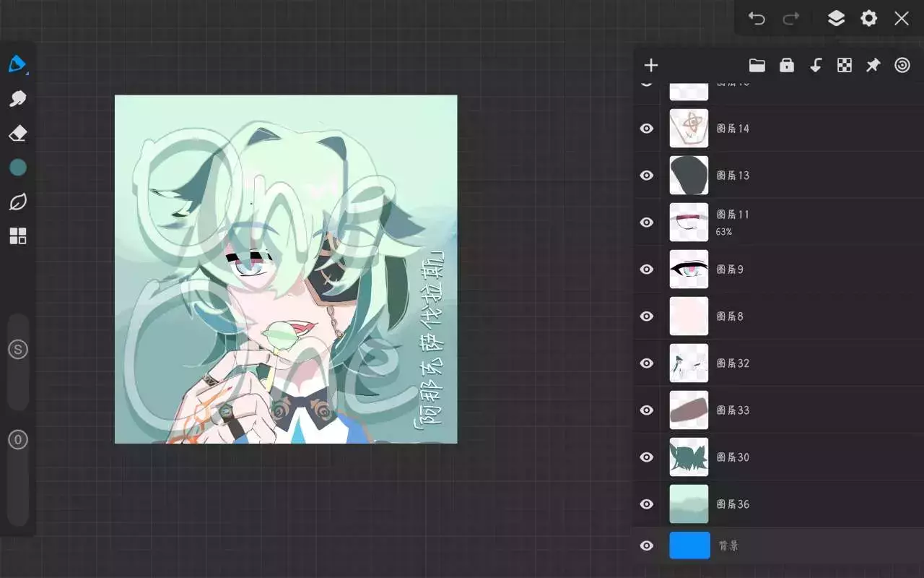Viewport: 924px width, 578px height.
Task: Add a new layer with plus icon
Action: coord(651,66)
